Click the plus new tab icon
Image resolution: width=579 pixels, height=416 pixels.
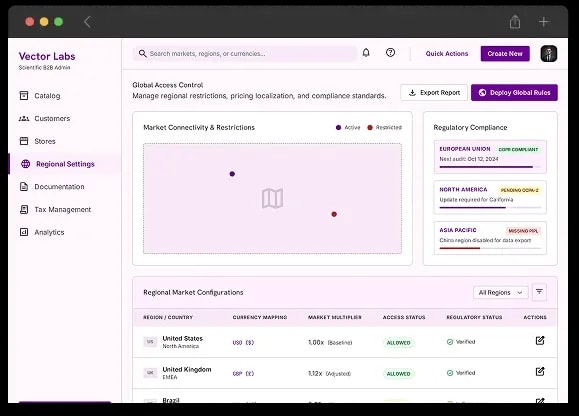pos(543,22)
